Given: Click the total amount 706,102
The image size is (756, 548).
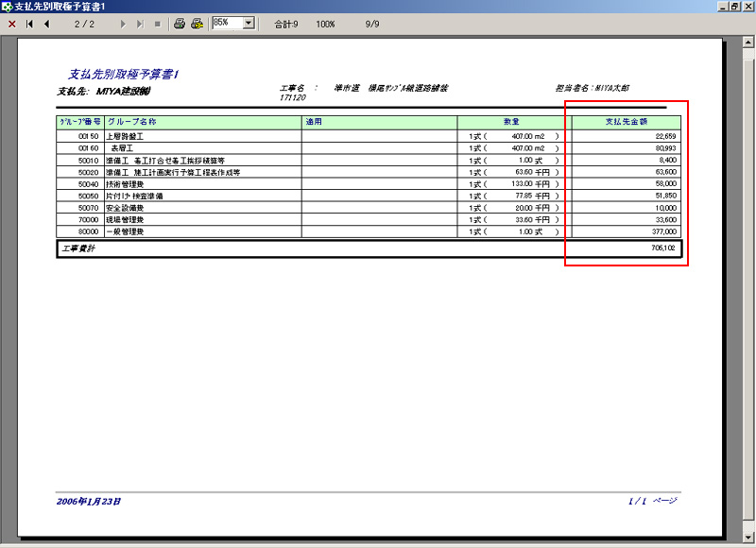Looking at the screenshot, I should click(663, 248).
